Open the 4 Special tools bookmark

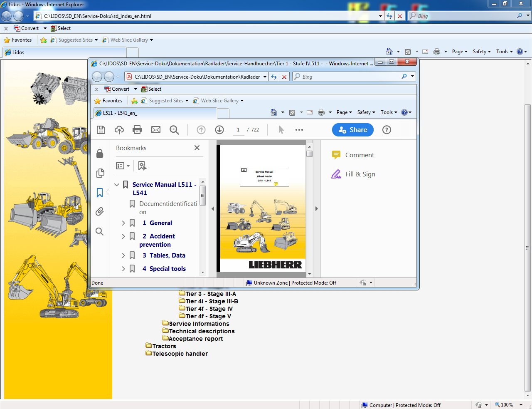[164, 269]
